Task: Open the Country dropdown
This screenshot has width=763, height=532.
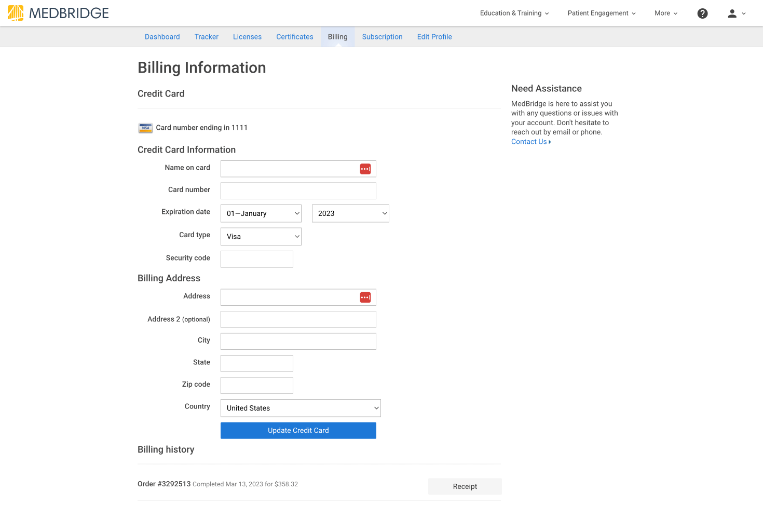Action: click(x=300, y=408)
